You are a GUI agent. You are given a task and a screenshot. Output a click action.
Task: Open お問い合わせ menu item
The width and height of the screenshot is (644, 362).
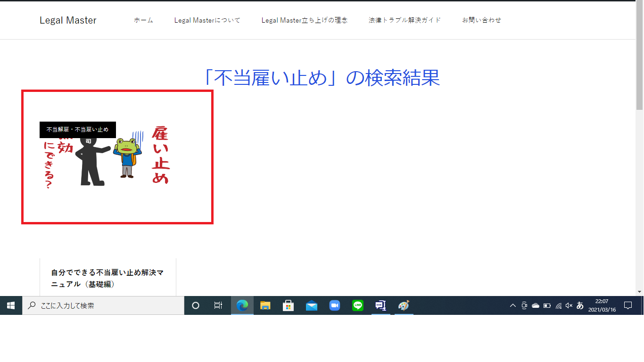(482, 20)
